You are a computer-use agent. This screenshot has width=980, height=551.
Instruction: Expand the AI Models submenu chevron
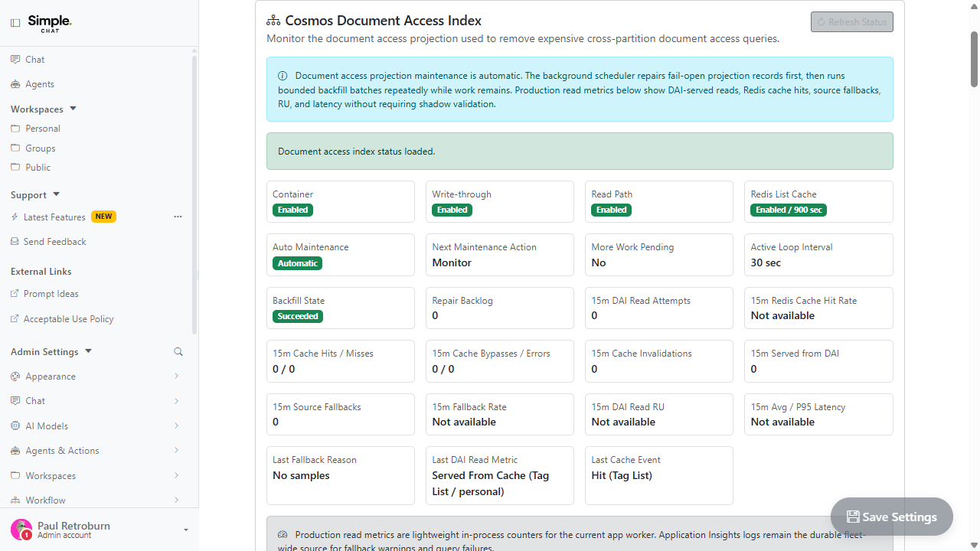[x=176, y=425]
